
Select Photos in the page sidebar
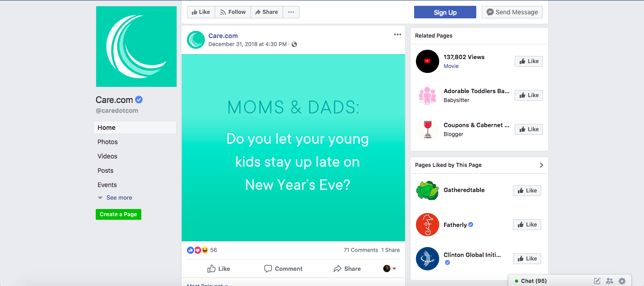point(108,142)
